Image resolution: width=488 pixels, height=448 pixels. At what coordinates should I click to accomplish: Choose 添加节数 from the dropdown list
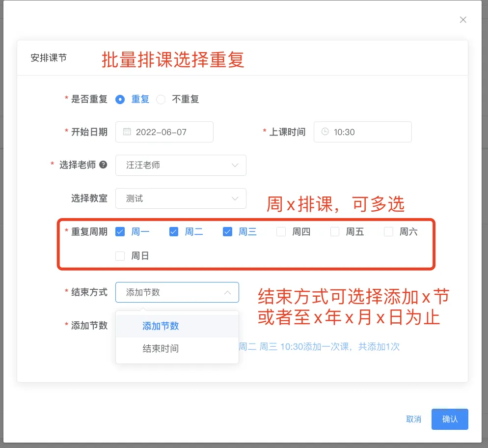pyautogui.click(x=161, y=326)
